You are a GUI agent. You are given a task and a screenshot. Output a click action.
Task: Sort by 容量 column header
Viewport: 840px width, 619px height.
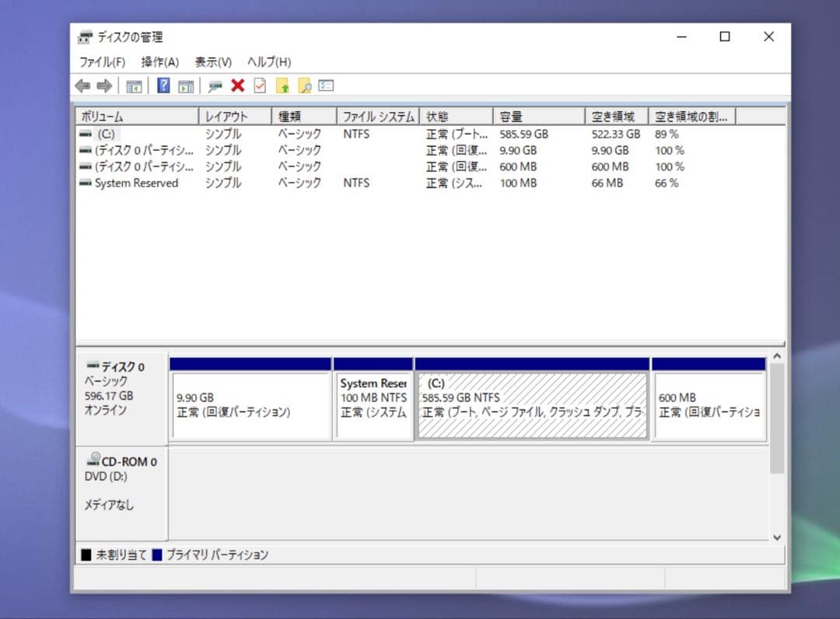539,116
